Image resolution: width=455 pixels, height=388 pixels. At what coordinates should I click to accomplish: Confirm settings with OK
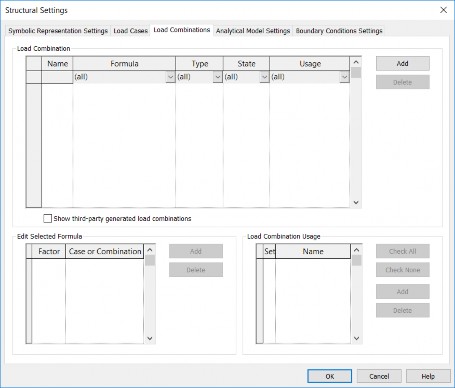tap(329, 376)
